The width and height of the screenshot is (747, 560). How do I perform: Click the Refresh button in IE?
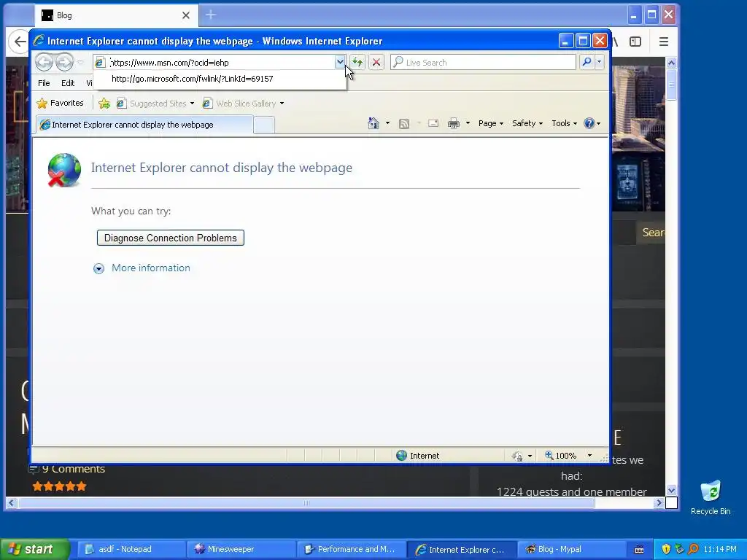pyautogui.click(x=357, y=62)
